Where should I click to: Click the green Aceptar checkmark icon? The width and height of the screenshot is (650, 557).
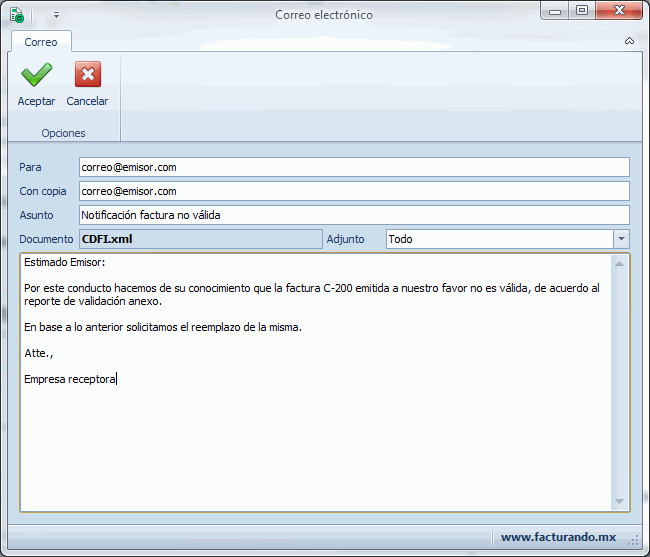(x=36, y=75)
